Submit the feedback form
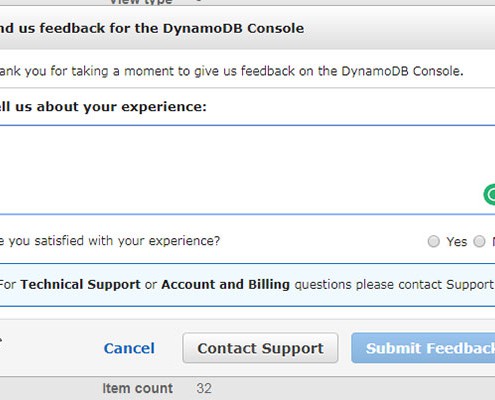Screen dimensions: 495x400 click(x=423, y=348)
